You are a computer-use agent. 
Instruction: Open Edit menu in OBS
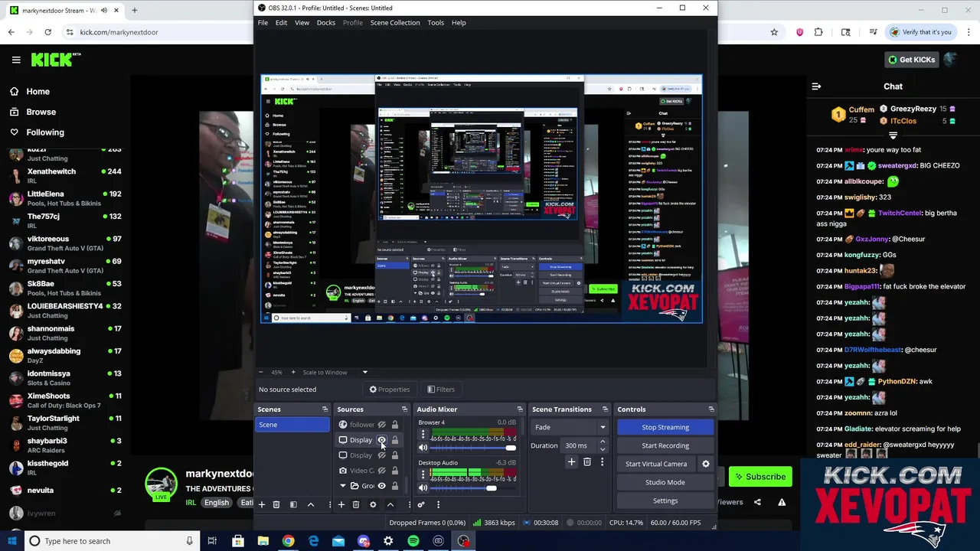[281, 22]
